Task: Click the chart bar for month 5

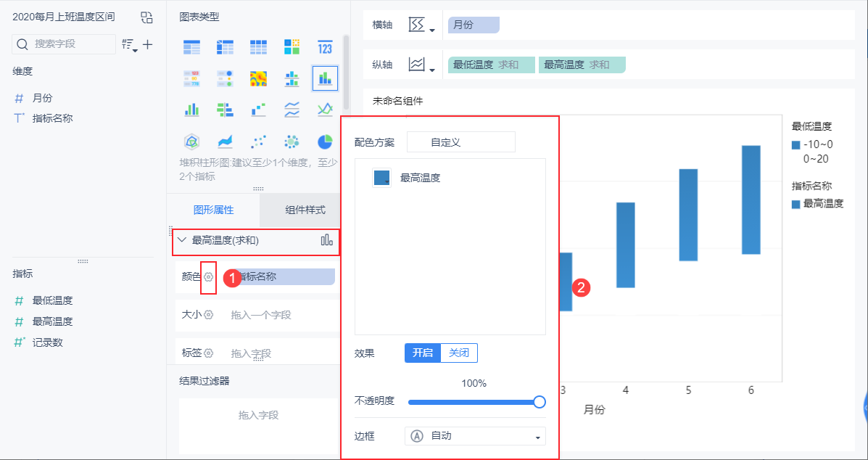Action: (x=688, y=215)
